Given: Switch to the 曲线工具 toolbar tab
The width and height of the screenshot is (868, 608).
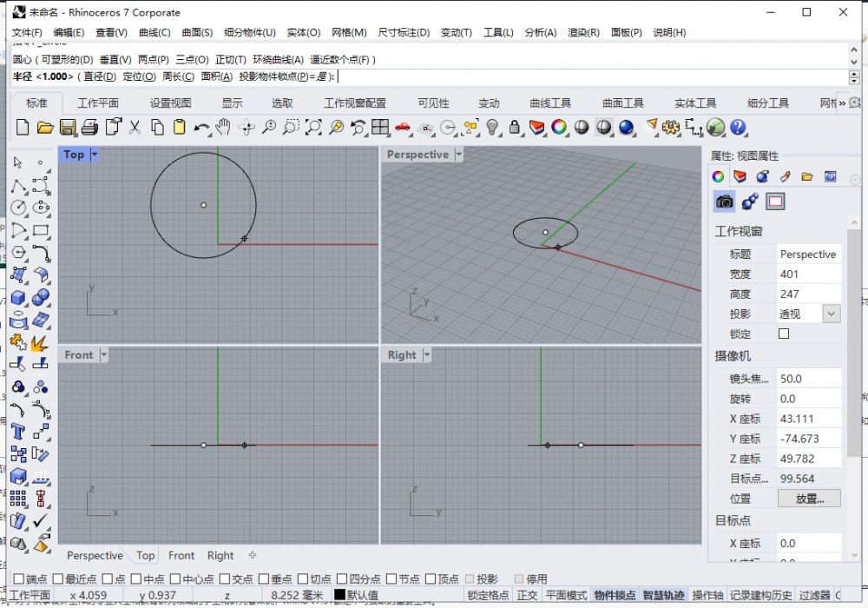Looking at the screenshot, I should [x=550, y=103].
